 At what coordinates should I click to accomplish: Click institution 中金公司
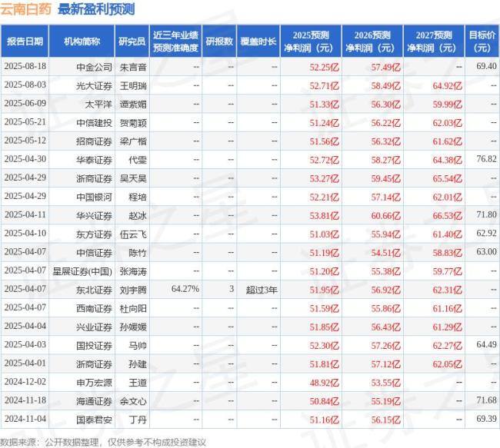point(94,67)
